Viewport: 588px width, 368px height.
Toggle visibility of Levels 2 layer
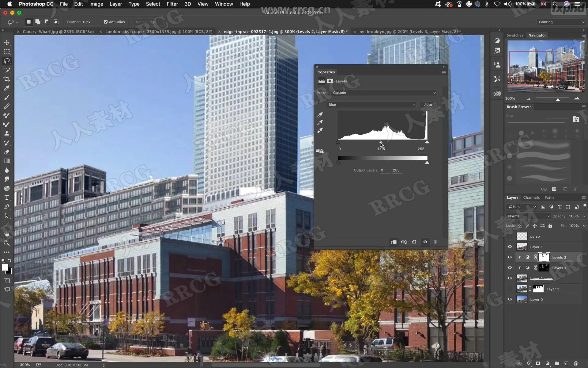pyautogui.click(x=510, y=257)
